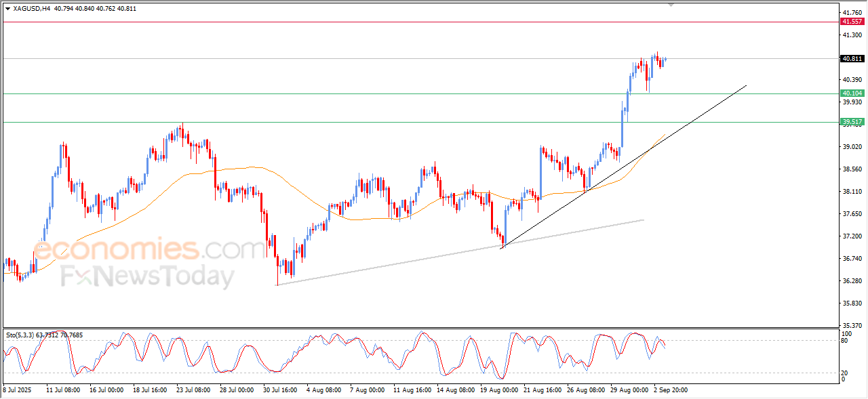Click the 11 Jul 08:00 time label
Viewport: 868px width, 399px height.
click(x=63, y=390)
